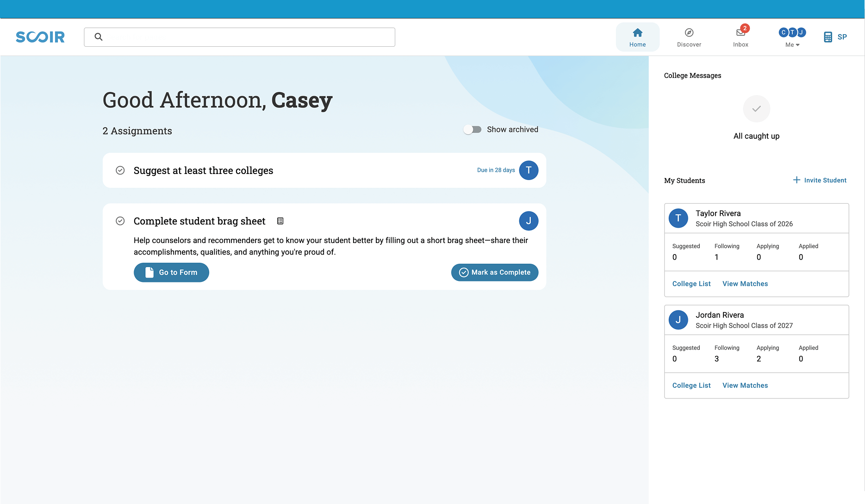Click the search magnifier icon
Viewport: 865px width, 504px height.
99,37
